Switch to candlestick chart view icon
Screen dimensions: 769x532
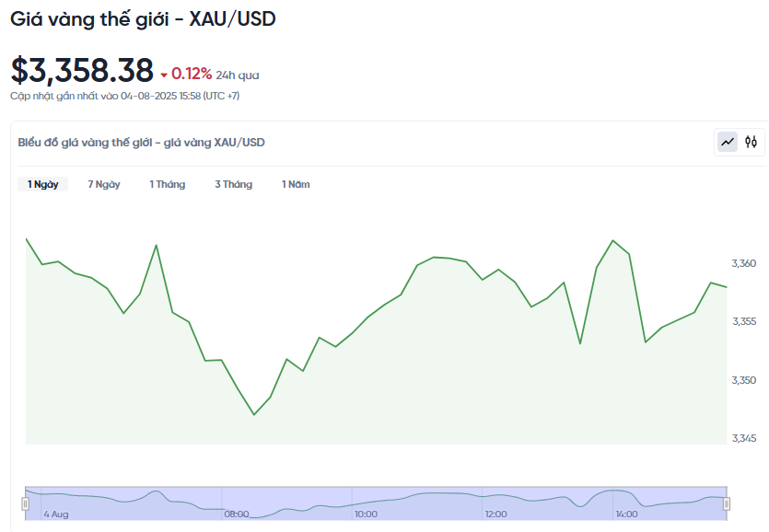[x=751, y=142]
